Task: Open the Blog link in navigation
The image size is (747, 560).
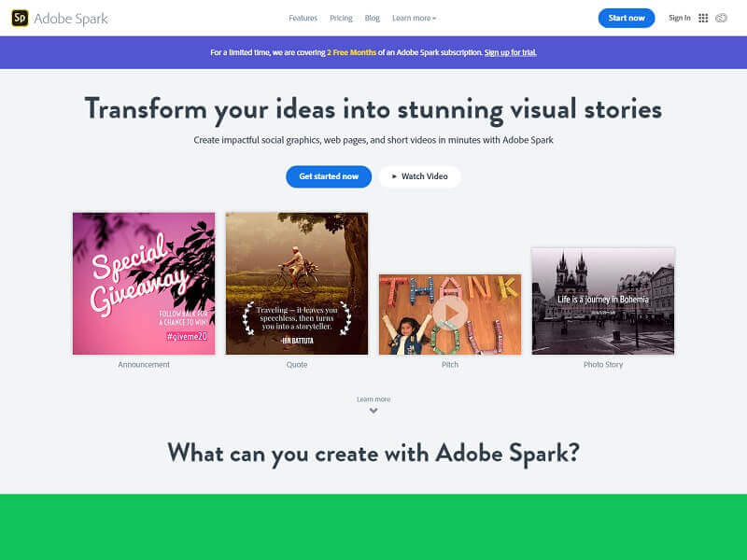Action: click(x=372, y=18)
